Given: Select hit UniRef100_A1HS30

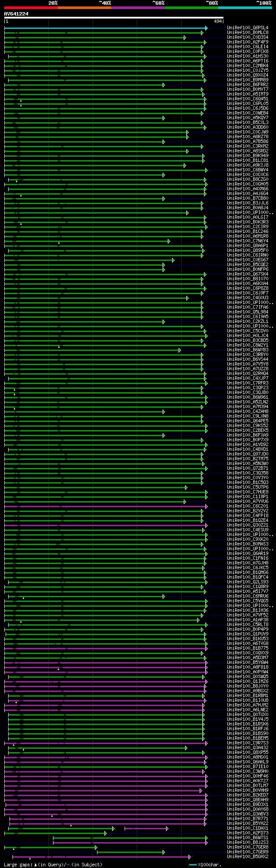Looking at the screenshot, I should (248, 56).
